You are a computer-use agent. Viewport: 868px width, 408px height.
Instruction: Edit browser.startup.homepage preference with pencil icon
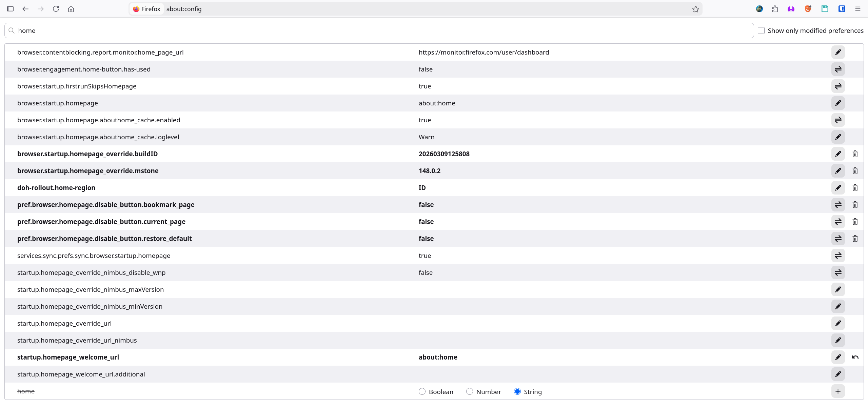pos(838,103)
